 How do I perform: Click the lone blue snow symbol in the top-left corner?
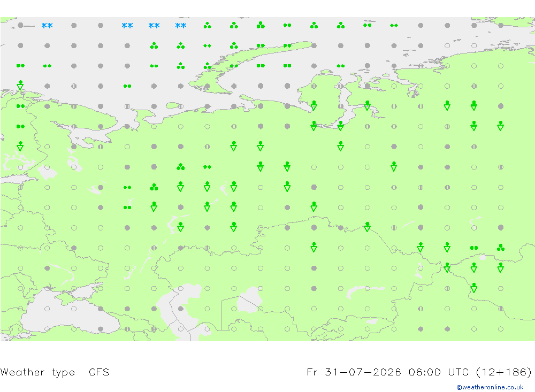click(47, 25)
